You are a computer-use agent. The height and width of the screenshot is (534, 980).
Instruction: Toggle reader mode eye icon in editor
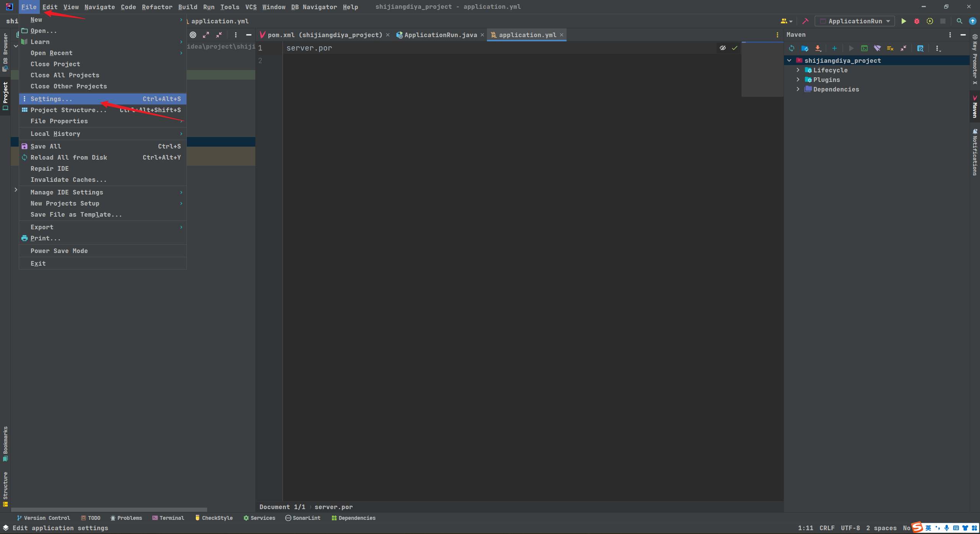tap(722, 48)
